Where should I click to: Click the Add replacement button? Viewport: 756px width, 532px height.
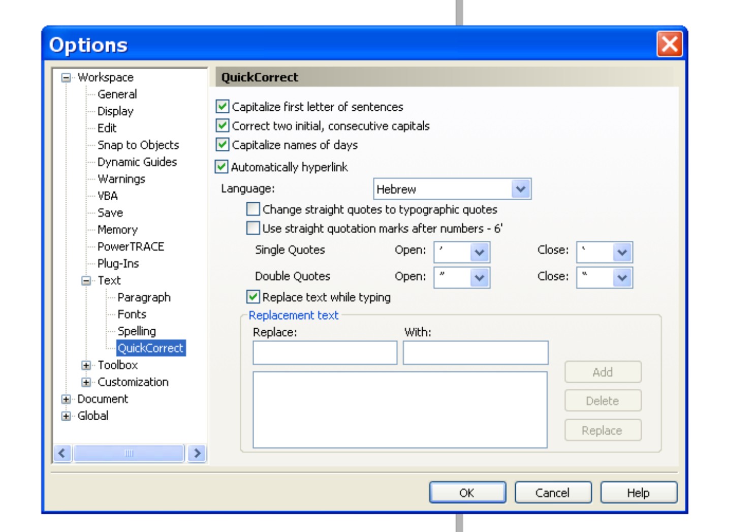point(603,372)
